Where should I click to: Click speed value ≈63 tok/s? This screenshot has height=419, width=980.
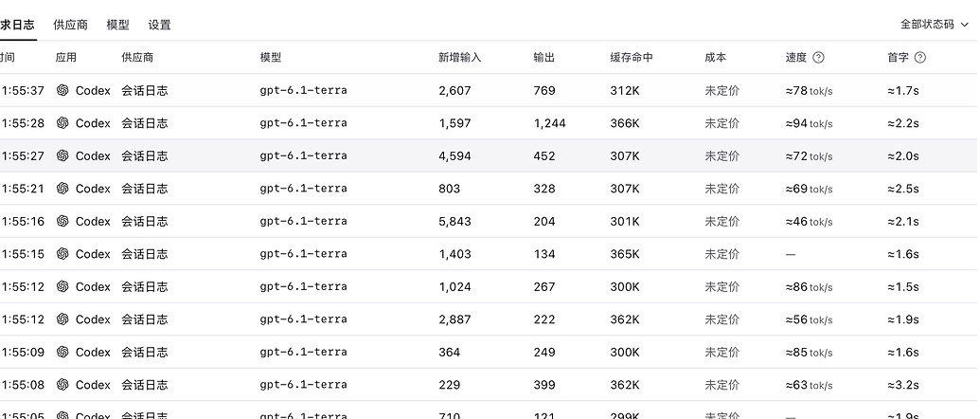[809, 385]
